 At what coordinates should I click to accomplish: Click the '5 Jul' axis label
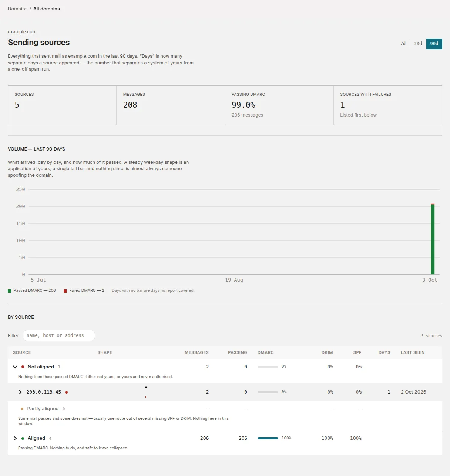[38, 280]
